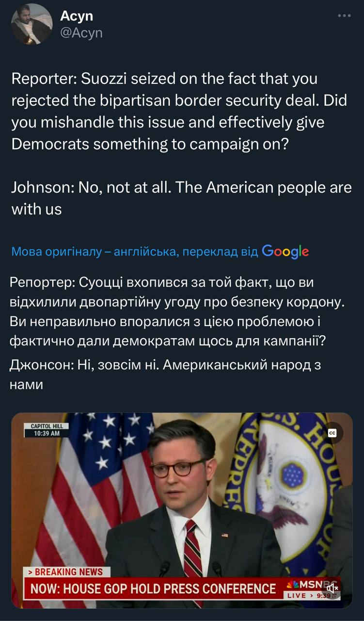Open the three-dot more options menu
This screenshot has height=621, width=364.
coord(344,16)
